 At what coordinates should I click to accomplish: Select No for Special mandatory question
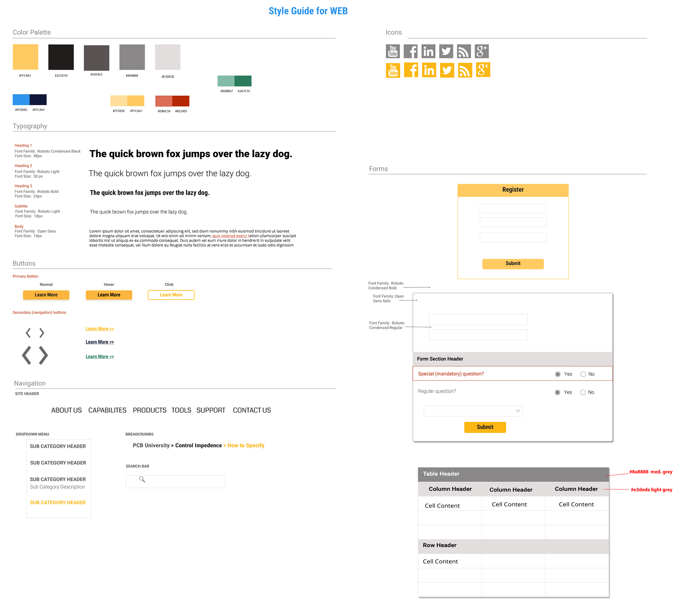[583, 374]
